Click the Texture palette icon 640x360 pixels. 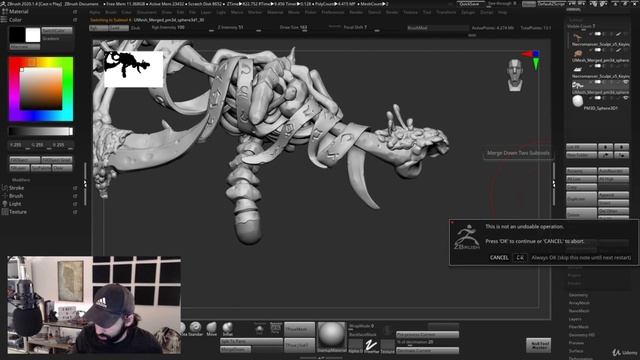point(5,212)
